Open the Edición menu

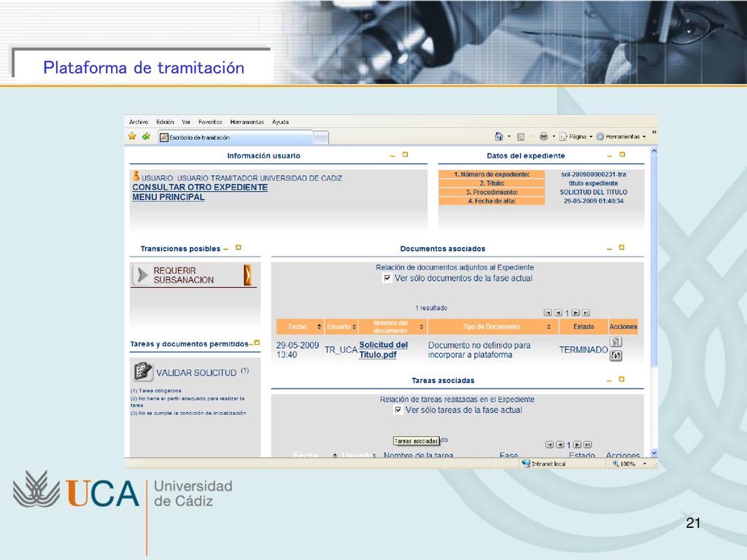coord(165,122)
